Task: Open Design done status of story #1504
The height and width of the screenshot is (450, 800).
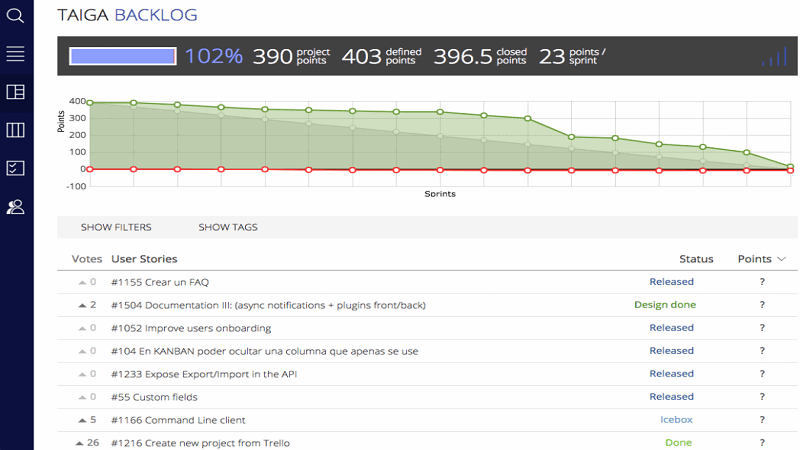Action: (x=665, y=305)
